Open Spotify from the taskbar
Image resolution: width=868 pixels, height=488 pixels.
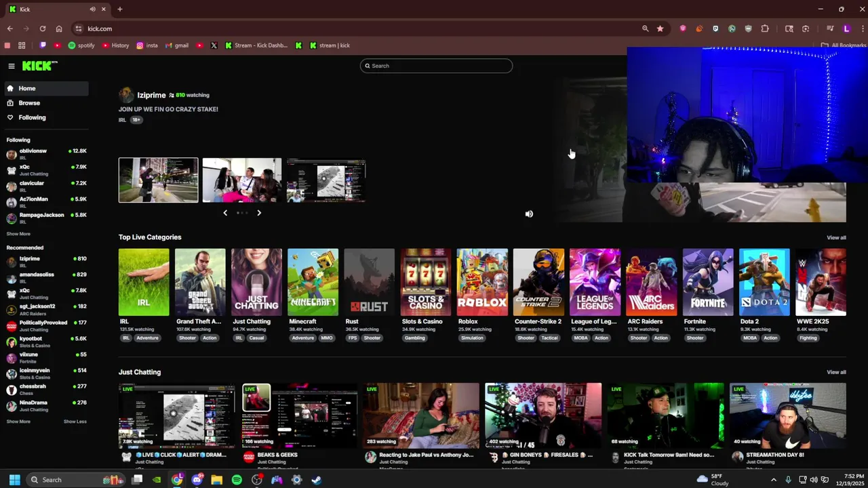pos(237,480)
